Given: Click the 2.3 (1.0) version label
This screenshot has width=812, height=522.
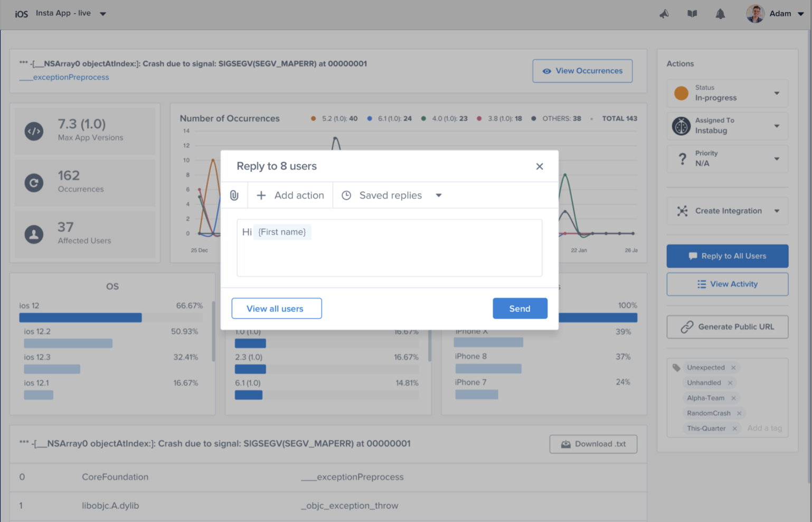Looking at the screenshot, I should point(249,357).
